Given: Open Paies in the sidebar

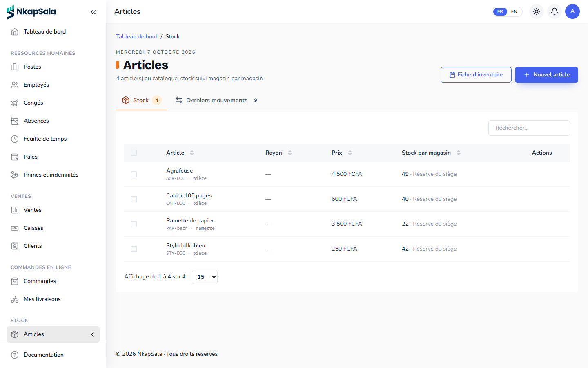Looking at the screenshot, I should tap(53, 157).
